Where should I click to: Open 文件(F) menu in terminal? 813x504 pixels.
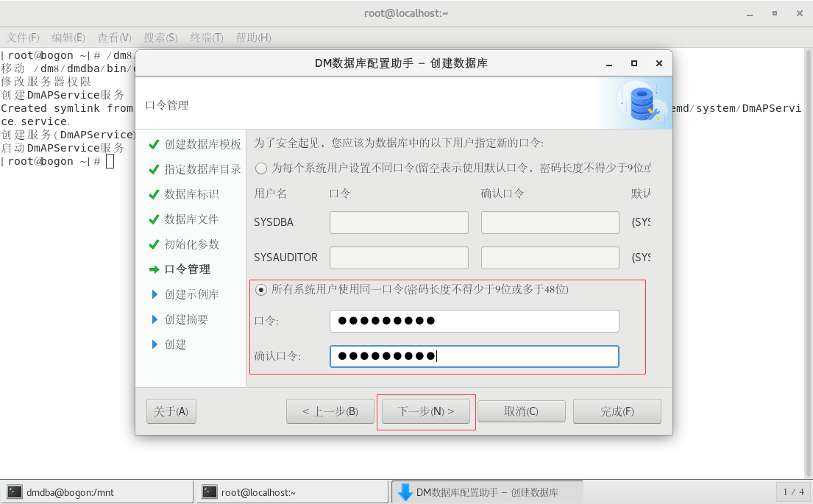23,38
